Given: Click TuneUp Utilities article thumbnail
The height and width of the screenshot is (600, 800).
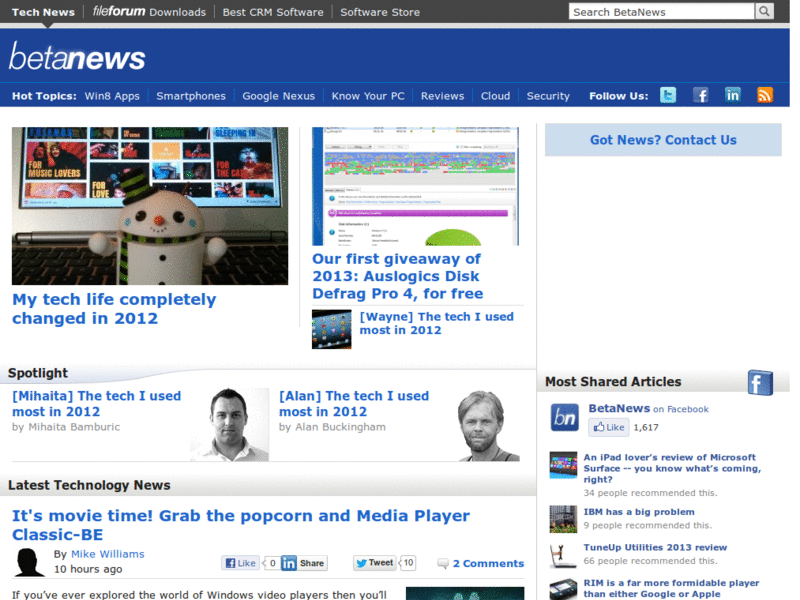Looking at the screenshot, I should click(563, 555).
